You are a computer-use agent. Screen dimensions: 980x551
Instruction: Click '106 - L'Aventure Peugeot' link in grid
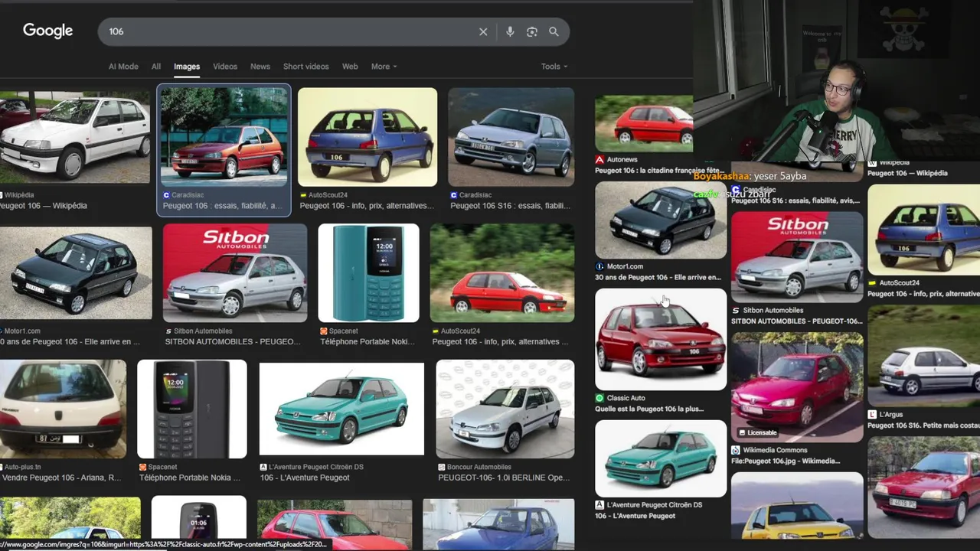coord(305,478)
